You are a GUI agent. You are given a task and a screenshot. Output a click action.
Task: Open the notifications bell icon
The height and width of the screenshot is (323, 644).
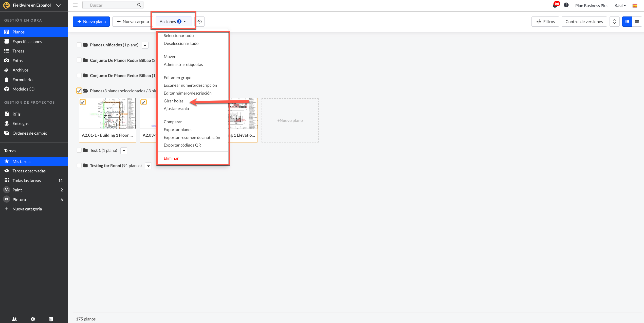555,5
